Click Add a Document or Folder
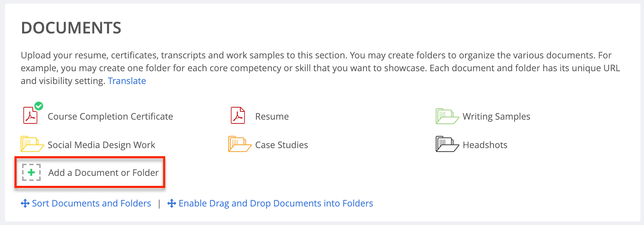This screenshot has height=225, width=644. coord(103,173)
